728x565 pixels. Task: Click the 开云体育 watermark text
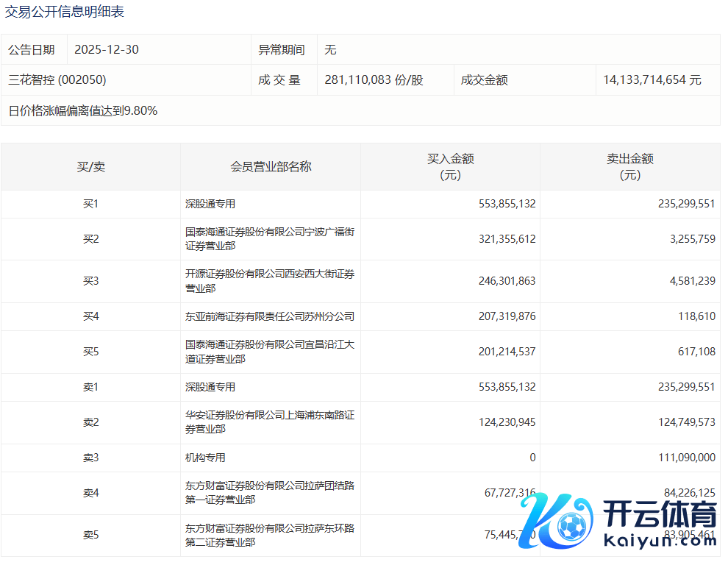click(659, 514)
